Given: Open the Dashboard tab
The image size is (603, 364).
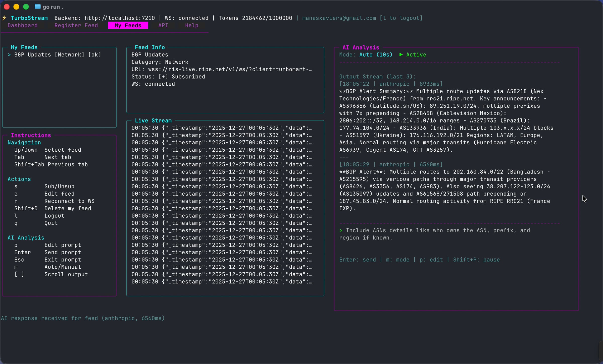Looking at the screenshot, I should pos(23,26).
